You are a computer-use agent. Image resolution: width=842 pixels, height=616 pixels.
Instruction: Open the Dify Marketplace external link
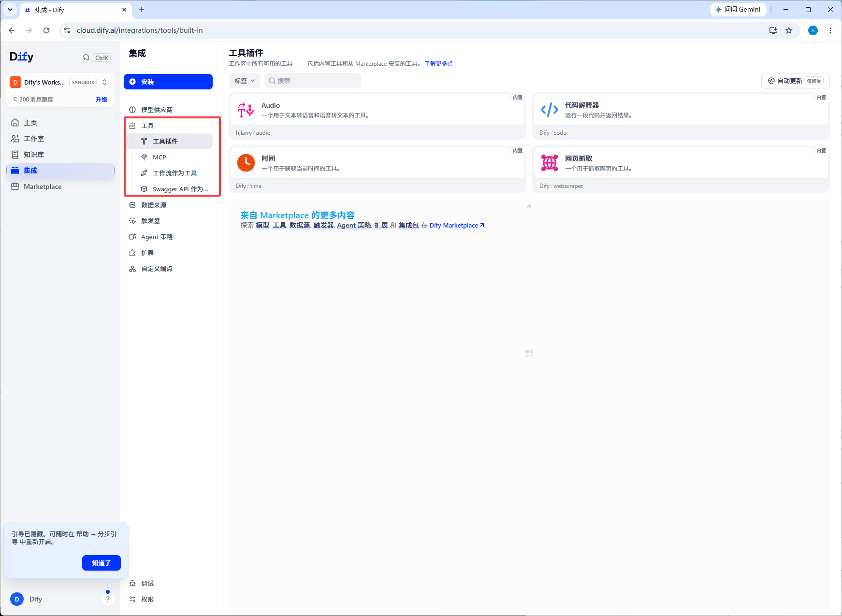coord(457,225)
